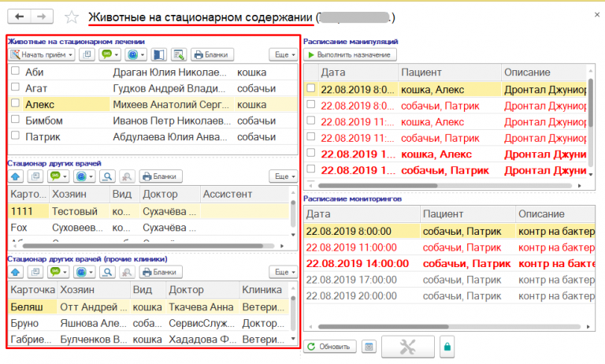Click the Обновить refresh button
Image resolution: width=605 pixels, height=364 pixels.
pyautogui.click(x=330, y=347)
